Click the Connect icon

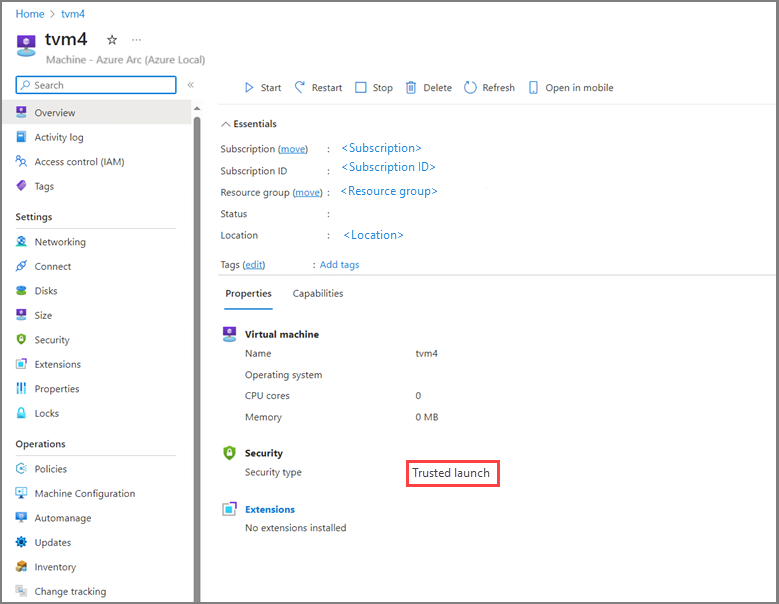pyautogui.click(x=21, y=266)
